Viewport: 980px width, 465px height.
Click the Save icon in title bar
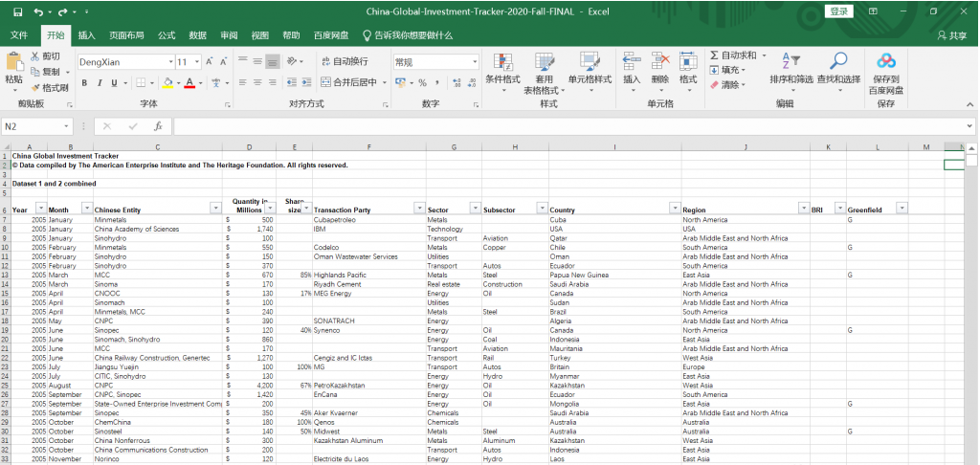pyautogui.click(x=17, y=11)
